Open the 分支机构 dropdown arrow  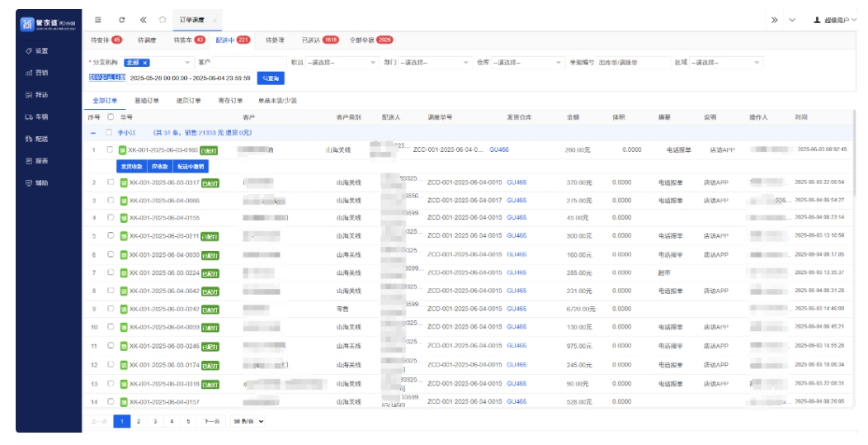coord(187,63)
